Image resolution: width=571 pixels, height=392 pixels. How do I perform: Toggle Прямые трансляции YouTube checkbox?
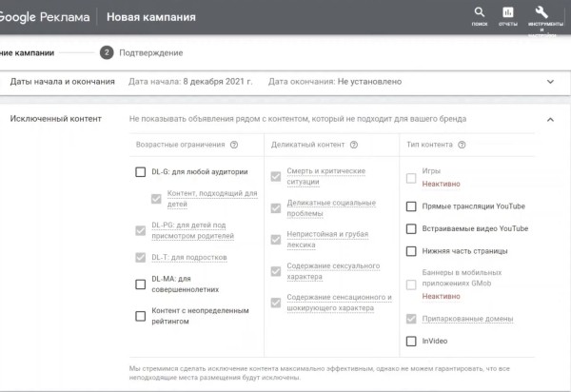[x=411, y=206]
